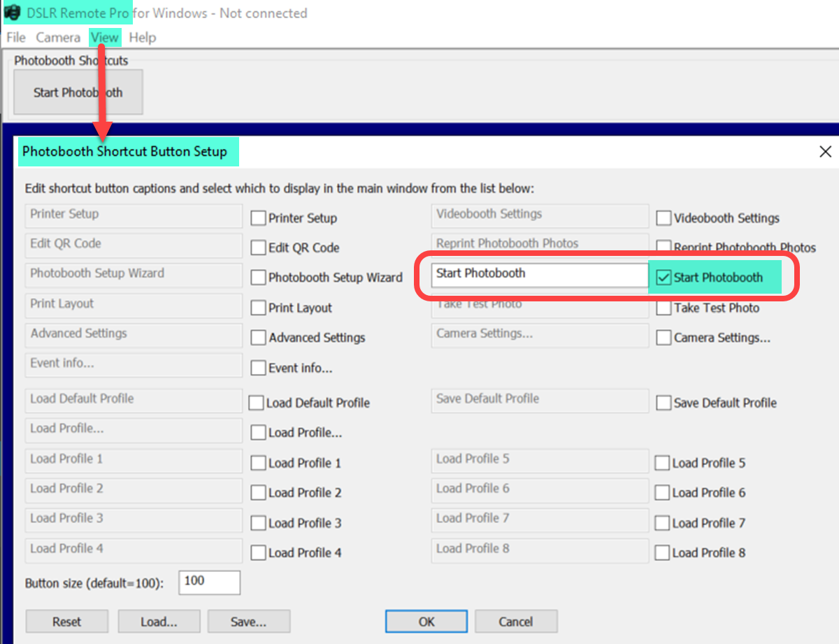The height and width of the screenshot is (644, 839).
Task: Enable the Load Profile 5 checkbox
Action: pyautogui.click(x=662, y=464)
